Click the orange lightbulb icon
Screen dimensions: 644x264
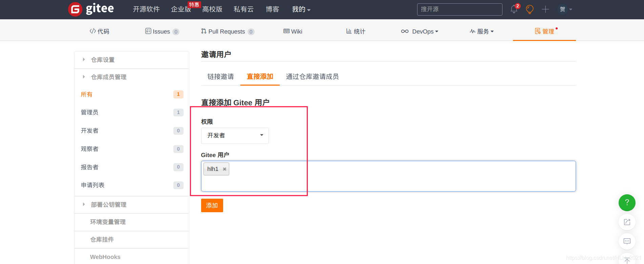tap(530, 9)
